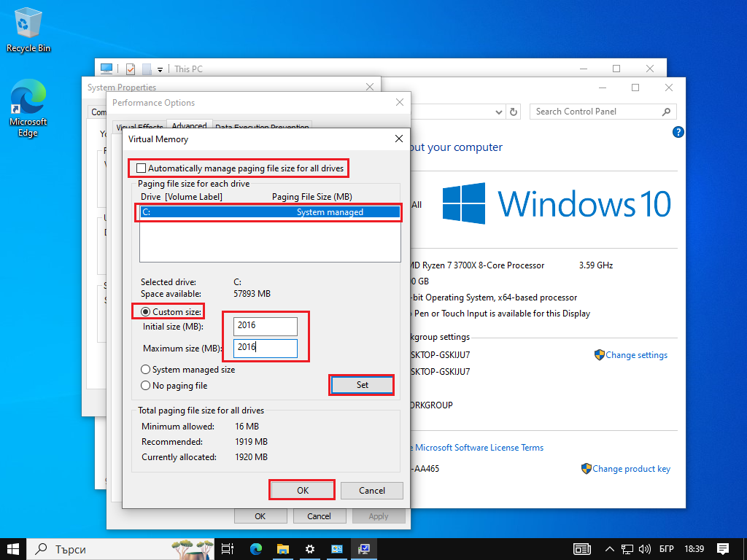
Task: Open Control Panel help question mark
Action: point(678,132)
